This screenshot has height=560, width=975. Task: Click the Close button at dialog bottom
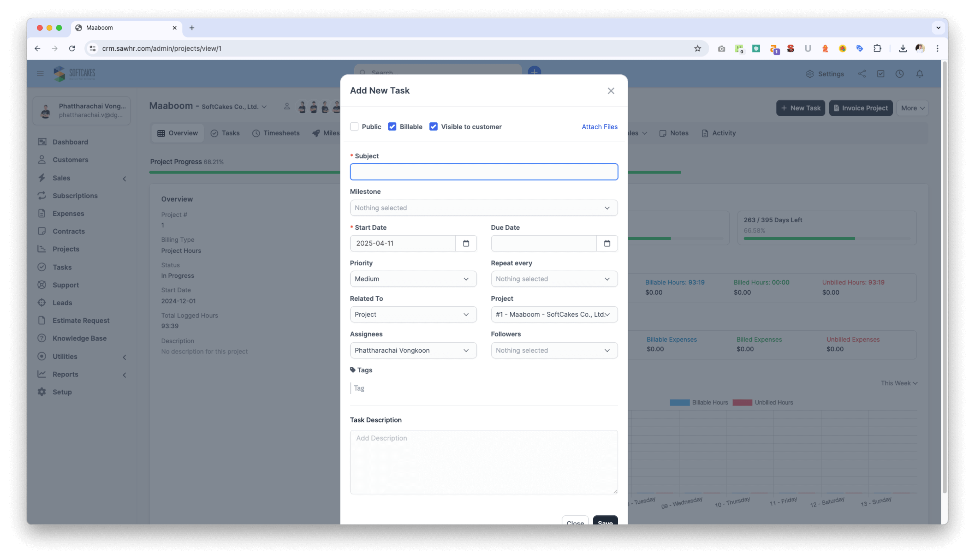click(575, 520)
